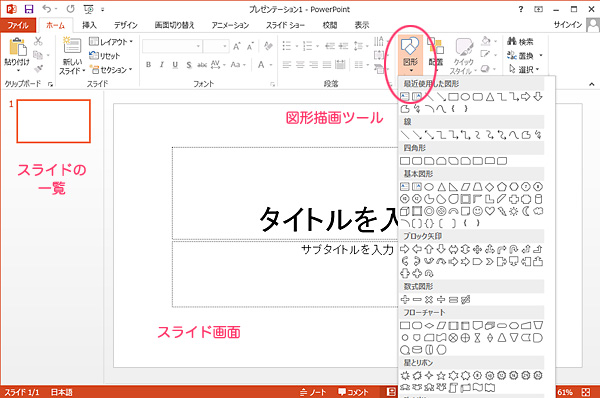
Task: Toggle left text alignment
Action: (x=287, y=65)
